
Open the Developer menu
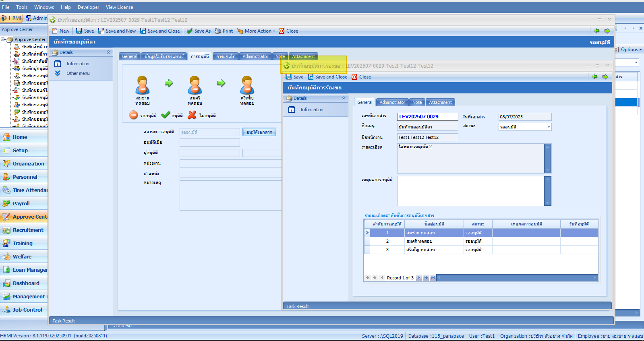click(x=88, y=7)
